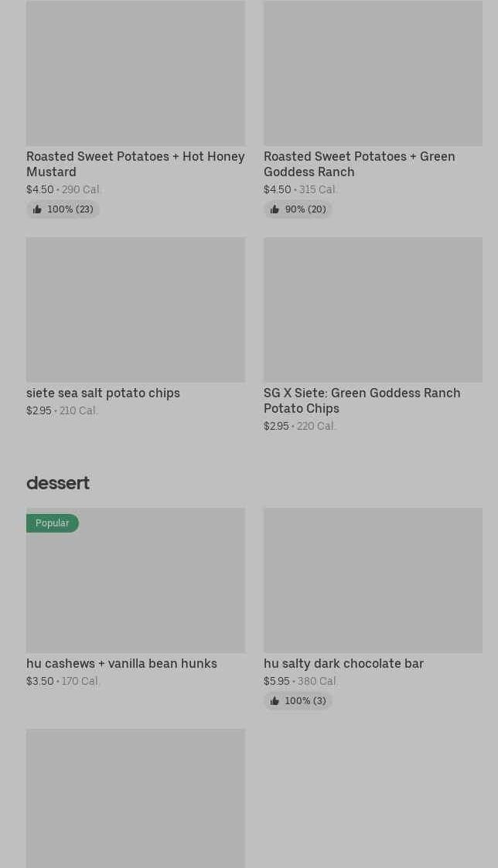The width and height of the screenshot is (498, 868).
Task: Open Roasted Sweet Potatoes + Green Goddess Ranch
Action: click(x=359, y=164)
